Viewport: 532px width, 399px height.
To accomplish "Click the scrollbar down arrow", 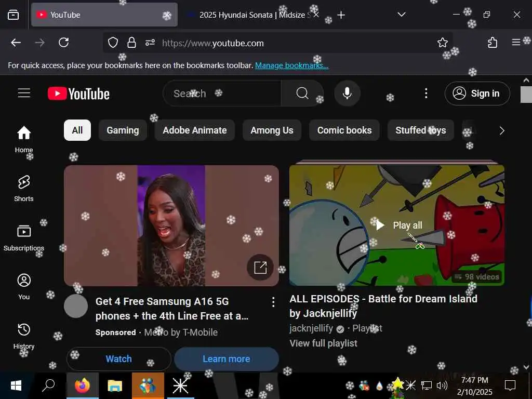I will point(526,367).
